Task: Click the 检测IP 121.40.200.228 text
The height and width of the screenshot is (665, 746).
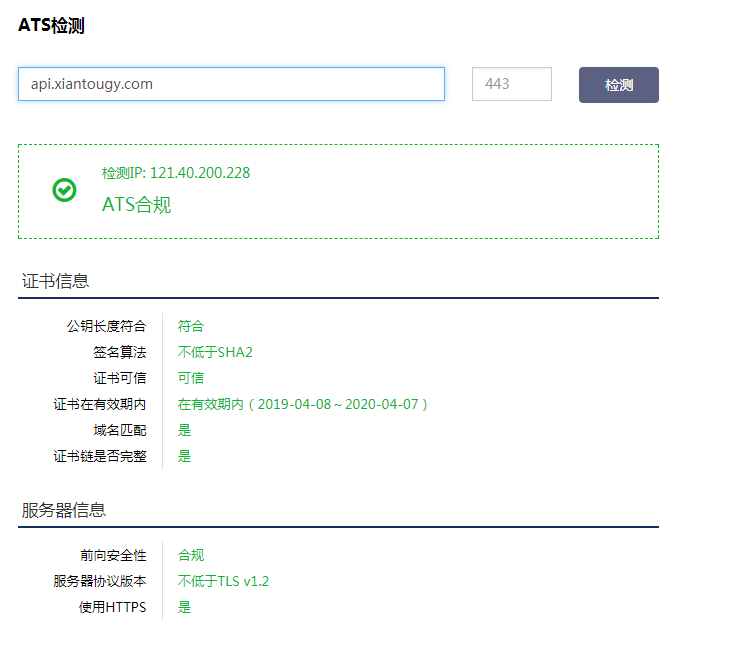Action: [x=176, y=173]
